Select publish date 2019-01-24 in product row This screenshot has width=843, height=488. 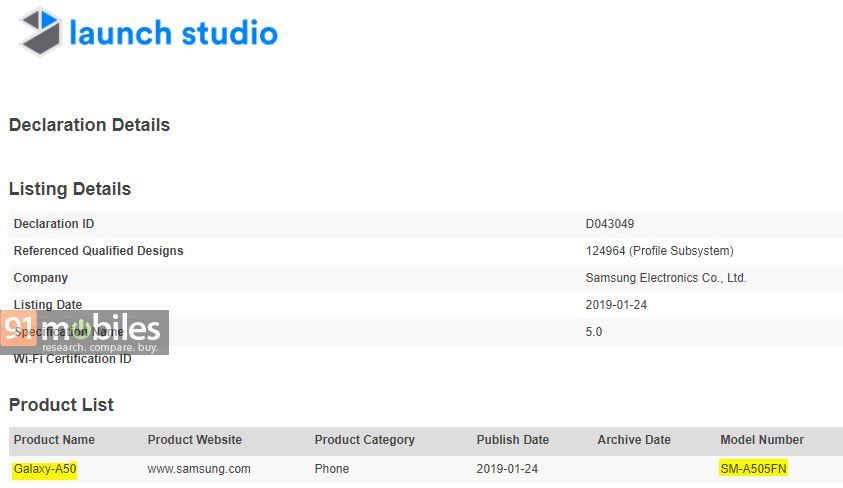pyautogui.click(x=507, y=469)
